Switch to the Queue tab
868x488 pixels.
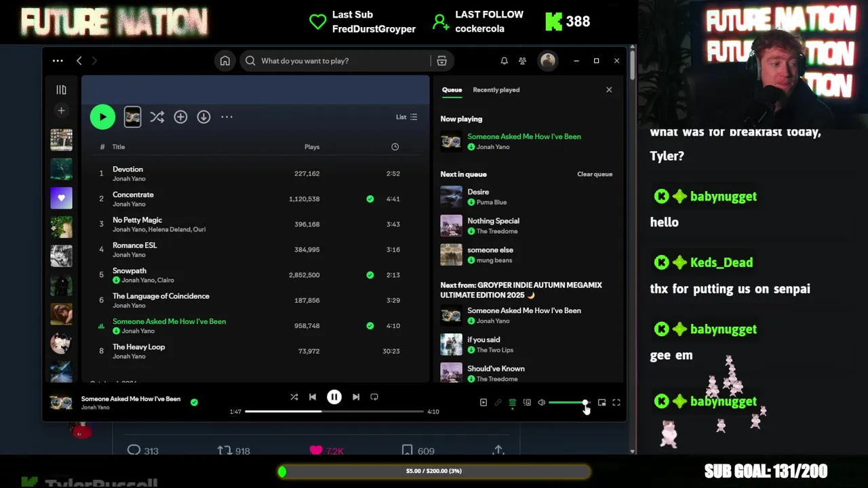tap(452, 89)
